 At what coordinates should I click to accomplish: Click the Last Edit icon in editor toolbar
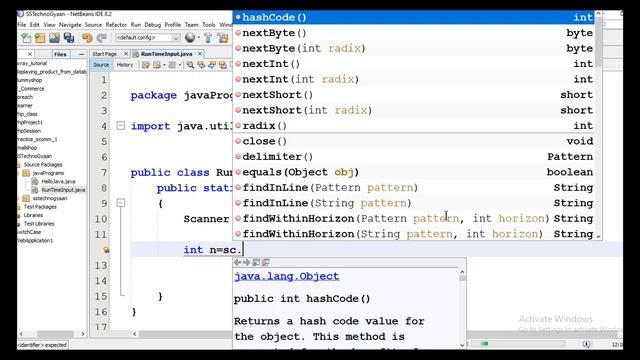(146, 65)
